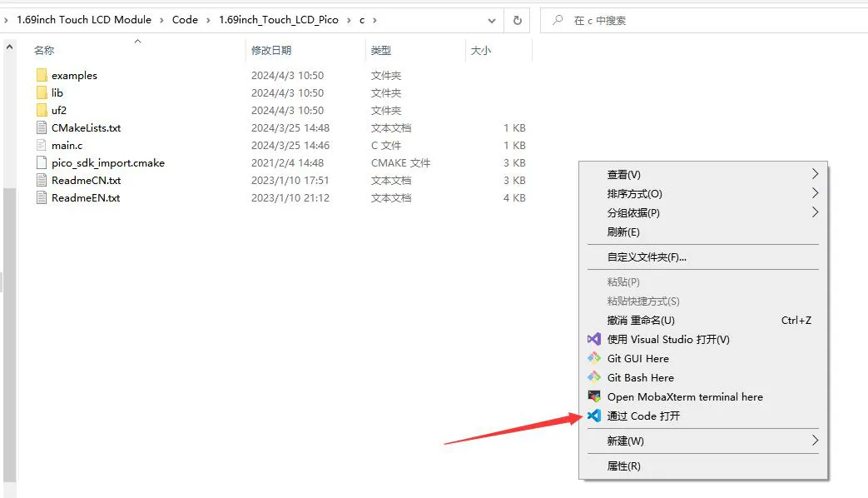This screenshot has height=498, width=868.
Task: Navigate to the Code breadcrumb
Action: click(x=185, y=20)
